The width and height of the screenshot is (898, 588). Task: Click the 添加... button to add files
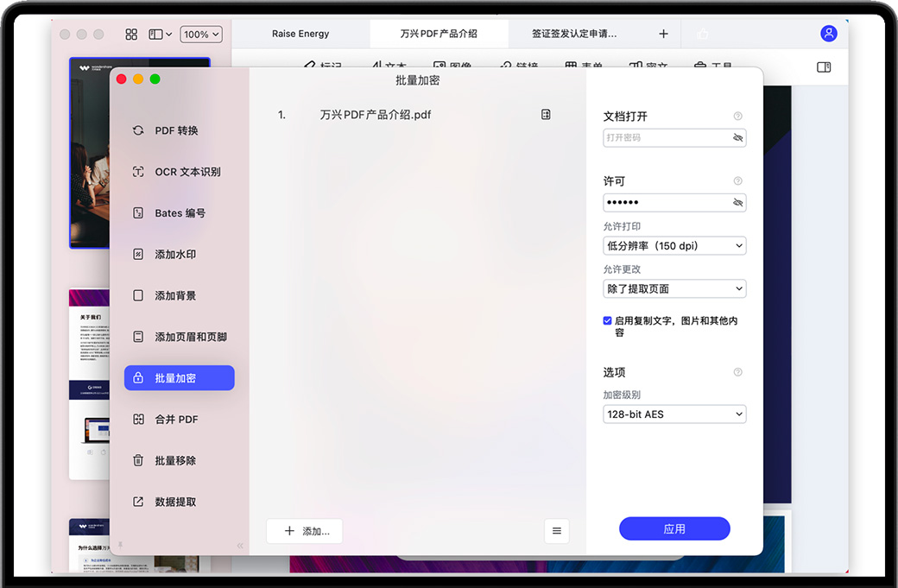pos(304,531)
